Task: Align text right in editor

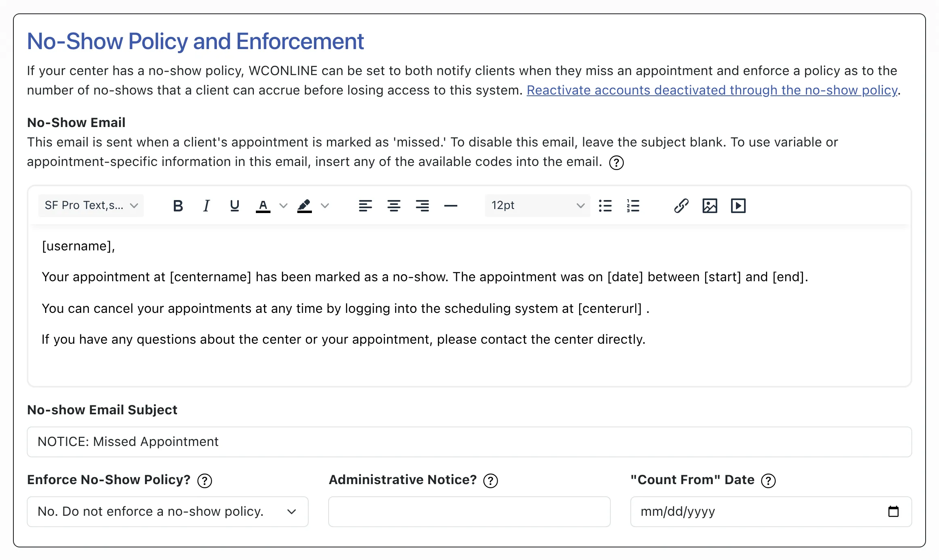Action: (422, 206)
